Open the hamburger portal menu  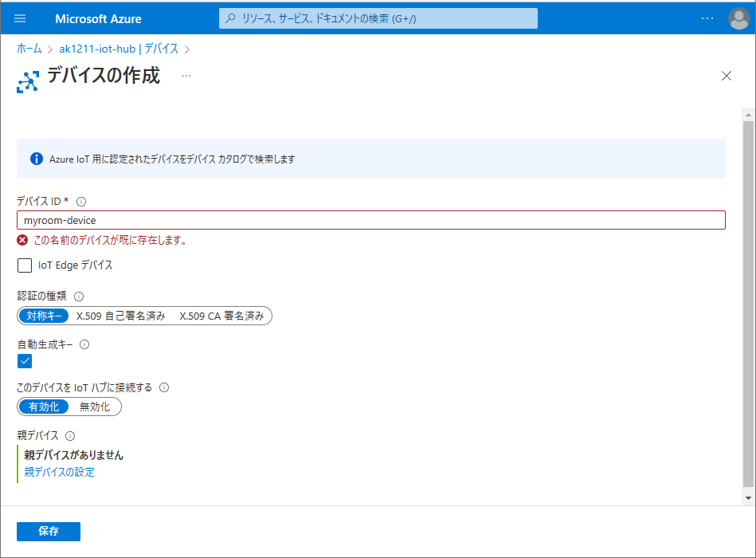(20, 18)
